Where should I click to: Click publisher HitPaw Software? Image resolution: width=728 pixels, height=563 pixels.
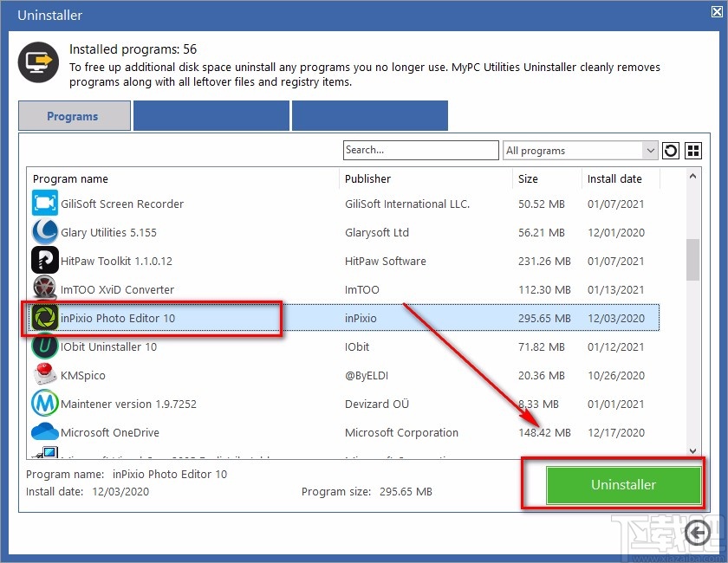click(x=385, y=261)
